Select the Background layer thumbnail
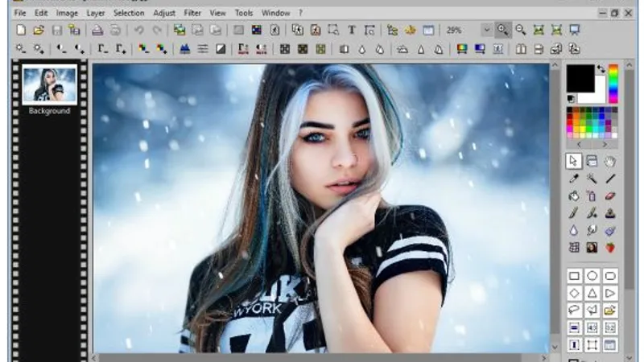 [50, 84]
